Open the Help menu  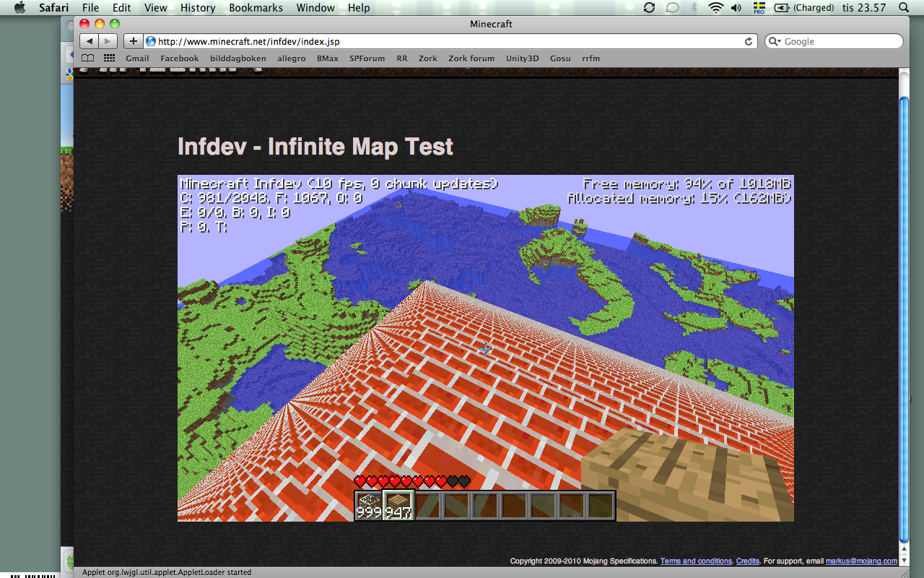point(359,8)
